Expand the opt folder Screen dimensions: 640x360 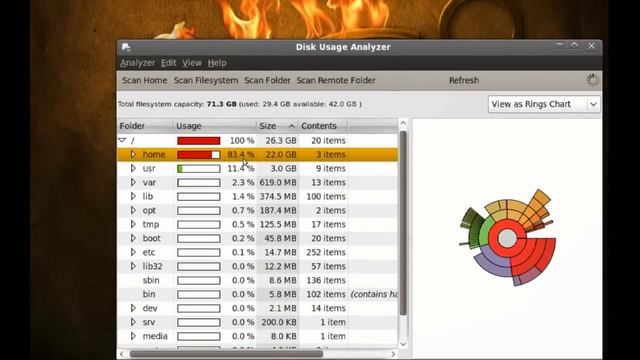pos(133,210)
